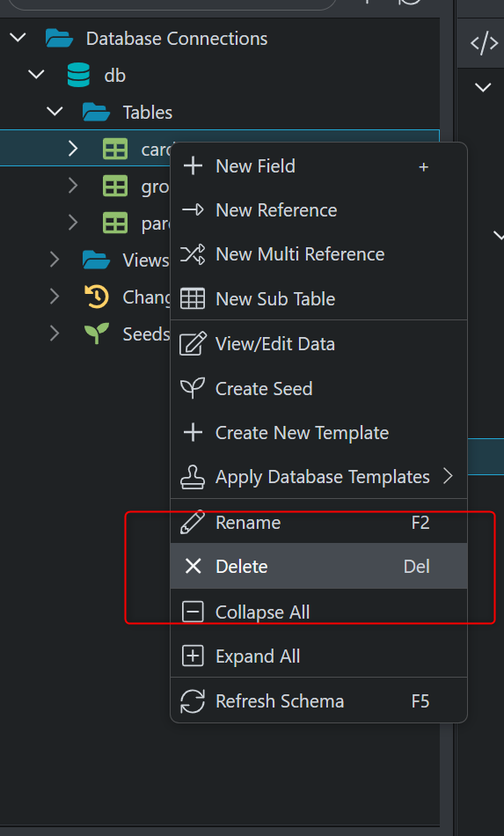Choose View/Edit Data option

point(318,344)
